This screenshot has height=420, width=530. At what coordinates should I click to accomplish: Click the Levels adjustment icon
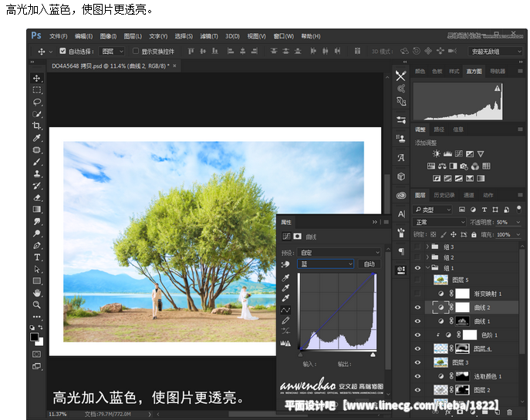pos(447,154)
